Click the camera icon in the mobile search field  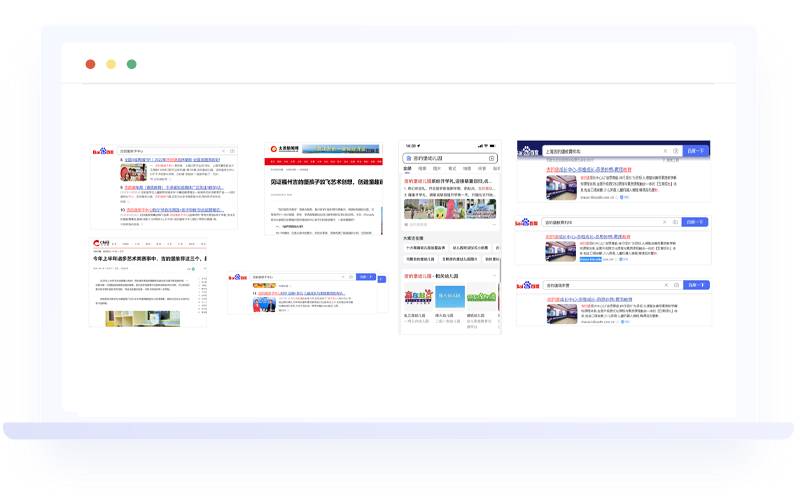pyautogui.click(x=491, y=158)
